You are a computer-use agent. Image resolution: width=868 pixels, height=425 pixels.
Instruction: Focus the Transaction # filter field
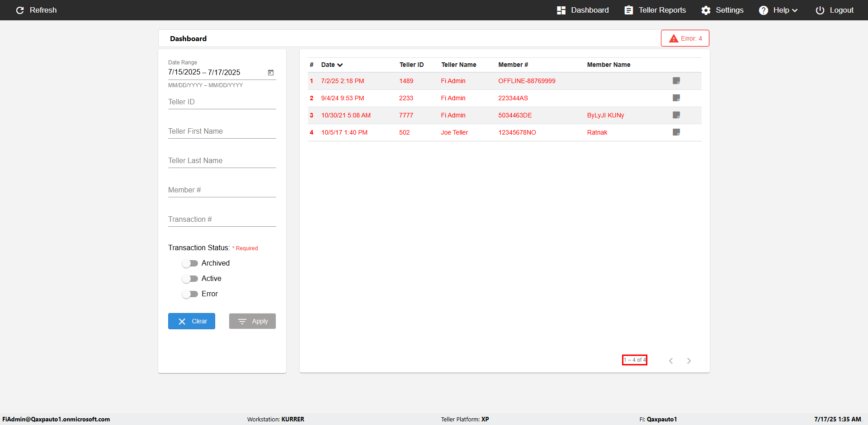pyautogui.click(x=222, y=220)
